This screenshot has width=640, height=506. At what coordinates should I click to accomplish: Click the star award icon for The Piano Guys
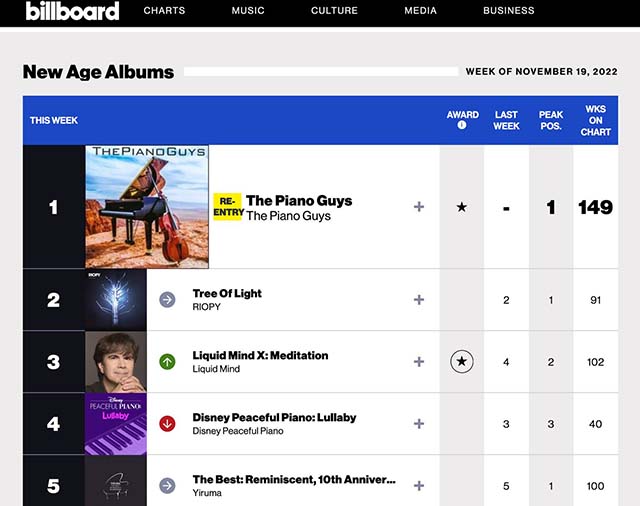[x=462, y=207]
